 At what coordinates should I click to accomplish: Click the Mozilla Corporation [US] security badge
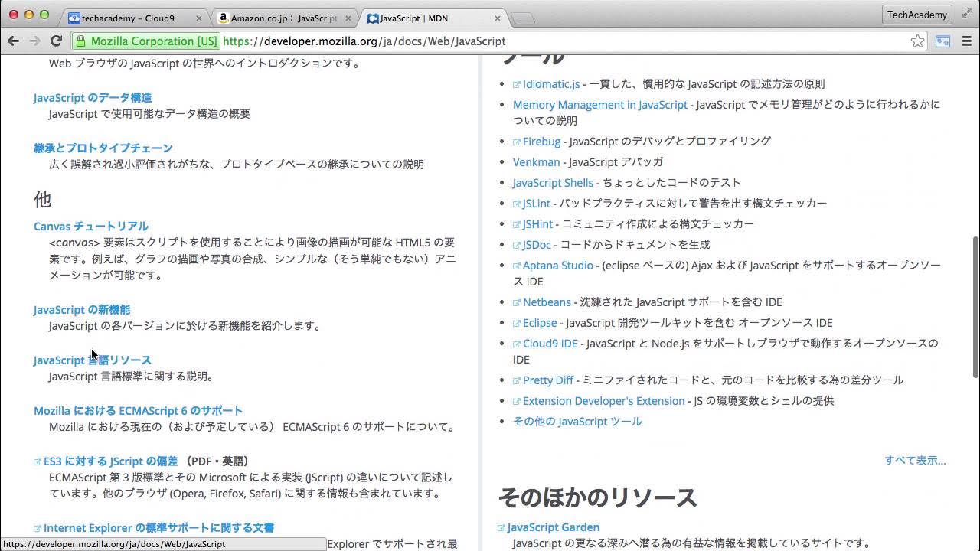[x=146, y=41]
